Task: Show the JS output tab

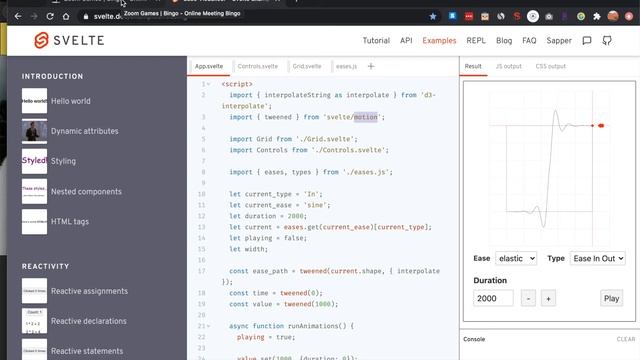Action: [509, 66]
